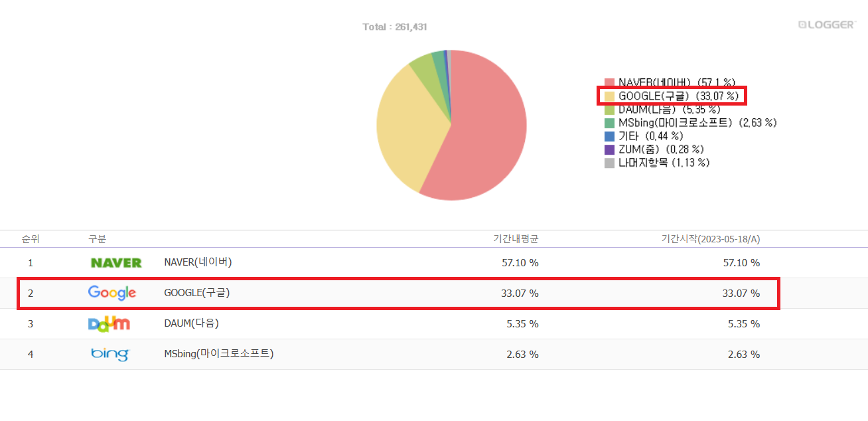868x421 pixels.
Task: Click the Daum logo in row 3
Action: click(x=109, y=323)
